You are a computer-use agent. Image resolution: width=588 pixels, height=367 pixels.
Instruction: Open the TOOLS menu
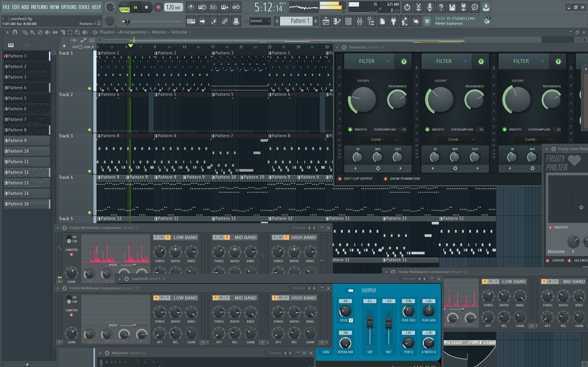(84, 7)
